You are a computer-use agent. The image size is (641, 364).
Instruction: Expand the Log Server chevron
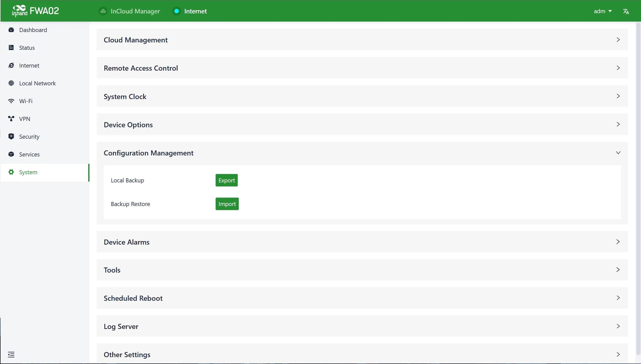[618, 326]
